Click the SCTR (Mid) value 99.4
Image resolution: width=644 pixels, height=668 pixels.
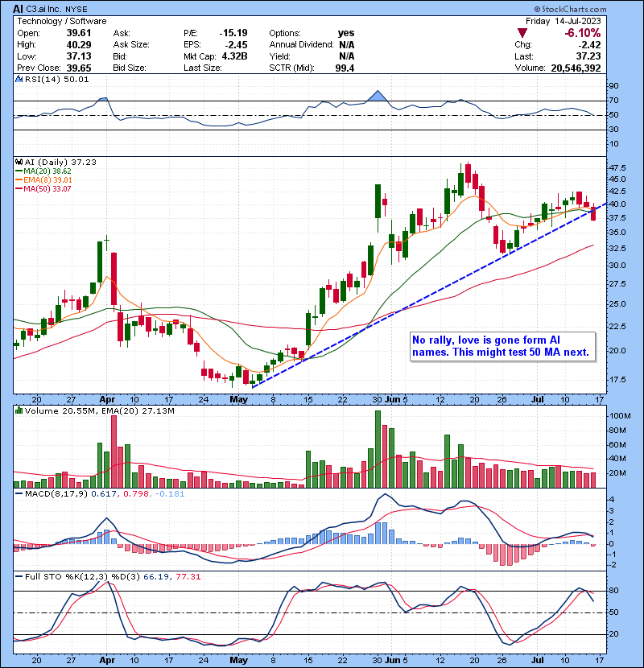(x=349, y=68)
